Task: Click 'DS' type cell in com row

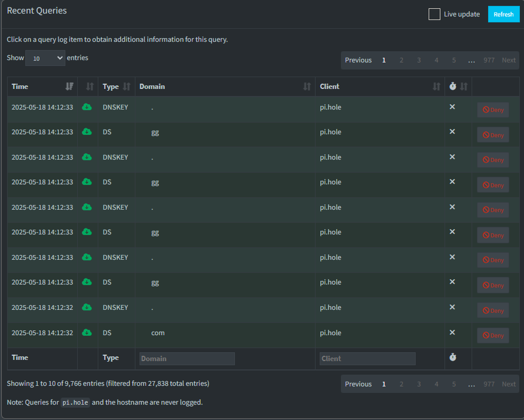Action: [x=107, y=333]
